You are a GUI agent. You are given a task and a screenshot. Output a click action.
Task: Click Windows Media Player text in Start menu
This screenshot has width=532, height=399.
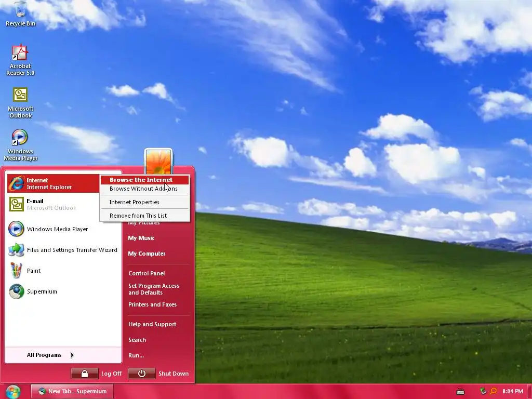(57, 229)
